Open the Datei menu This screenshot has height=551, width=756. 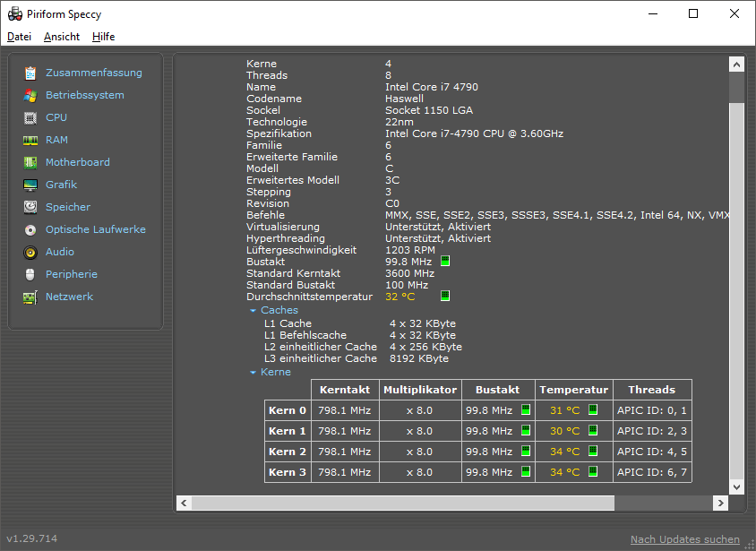20,37
